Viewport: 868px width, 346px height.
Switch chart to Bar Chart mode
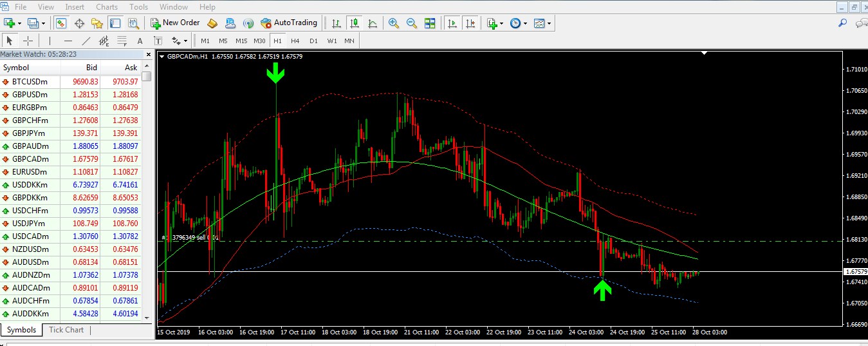(x=337, y=23)
